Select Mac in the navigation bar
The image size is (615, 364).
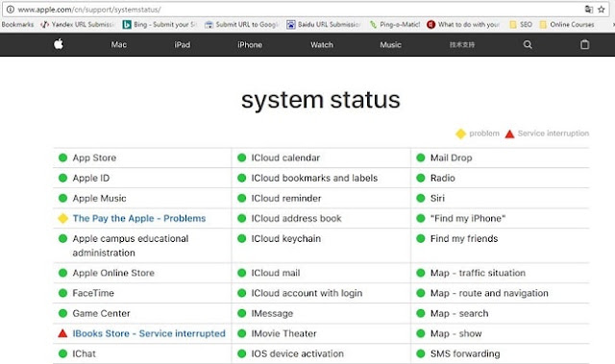pyautogui.click(x=118, y=45)
